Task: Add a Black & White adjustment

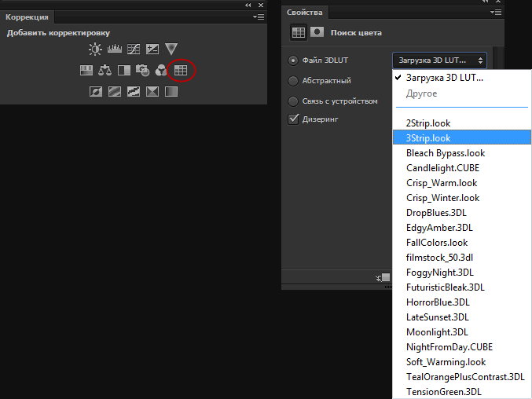Action: (x=124, y=71)
